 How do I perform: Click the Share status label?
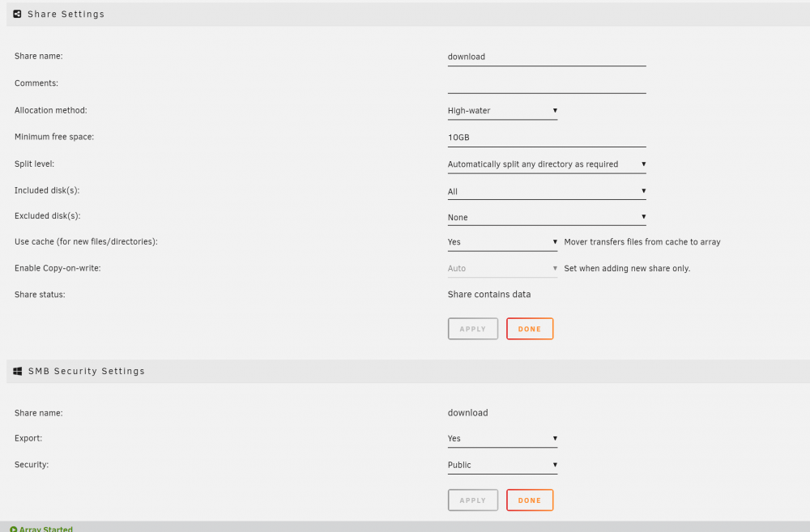[x=40, y=295]
